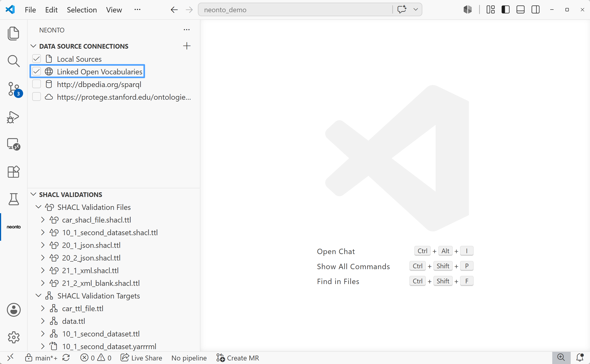Open the Extensions view
590x364 pixels.
point(14,172)
